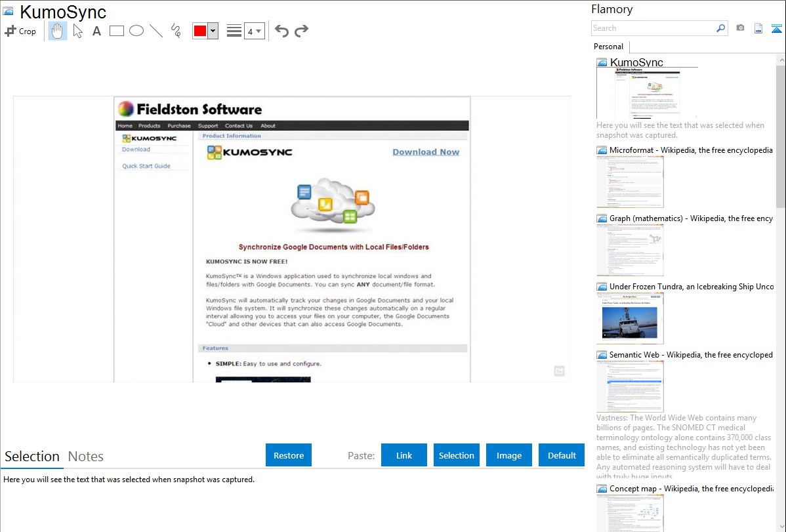
Task: Select the Crop tool
Action: [x=20, y=31]
